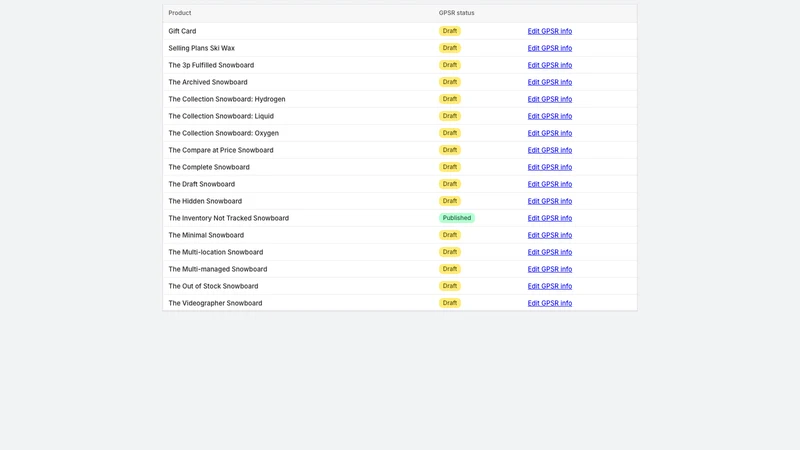Viewport: 800px width, 450px height.
Task: Edit GPSR info for Collection Snowboard: Liquid
Action: (x=549, y=116)
